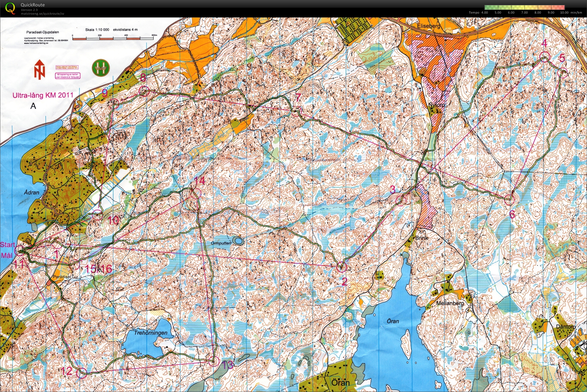This screenshot has width=587, height=392.
Task: Click the Mellanberg place name
Action: pyautogui.click(x=450, y=303)
